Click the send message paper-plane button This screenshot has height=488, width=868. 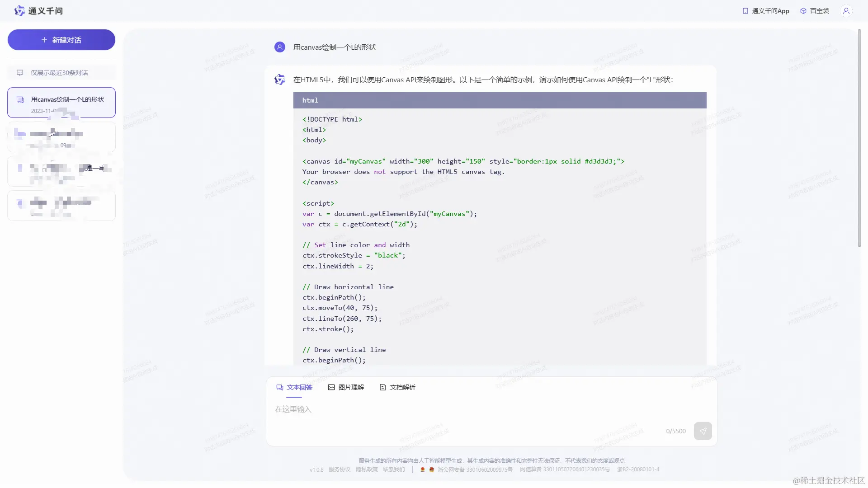[703, 431]
